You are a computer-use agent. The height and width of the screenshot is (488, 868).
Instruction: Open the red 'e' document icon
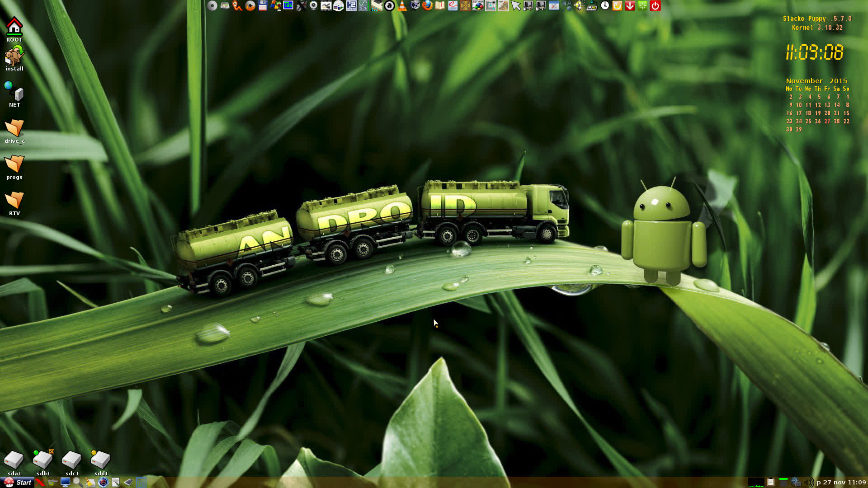click(x=453, y=5)
